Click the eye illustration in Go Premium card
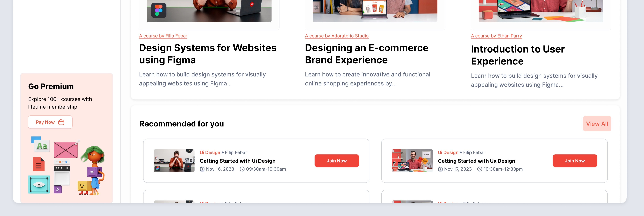The height and width of the screenshot is (216, 644). [x=39, y=184]
